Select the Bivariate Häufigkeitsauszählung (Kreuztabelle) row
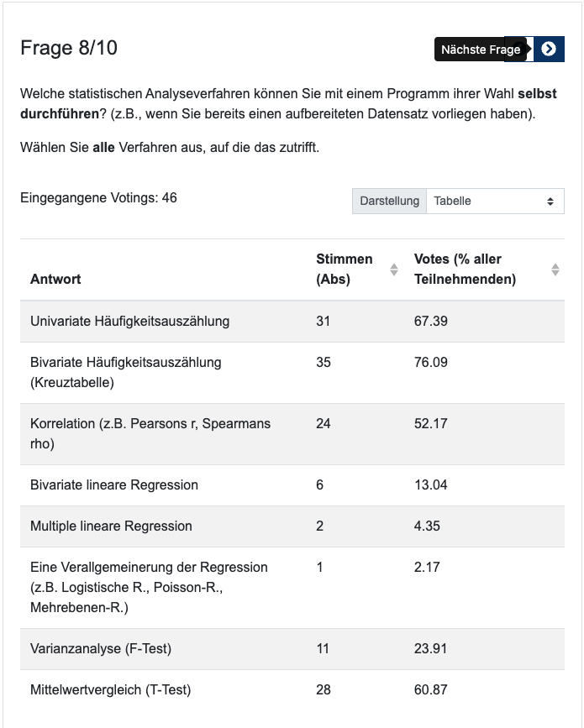This screenshot has width=584, height=728. (125, 372)
